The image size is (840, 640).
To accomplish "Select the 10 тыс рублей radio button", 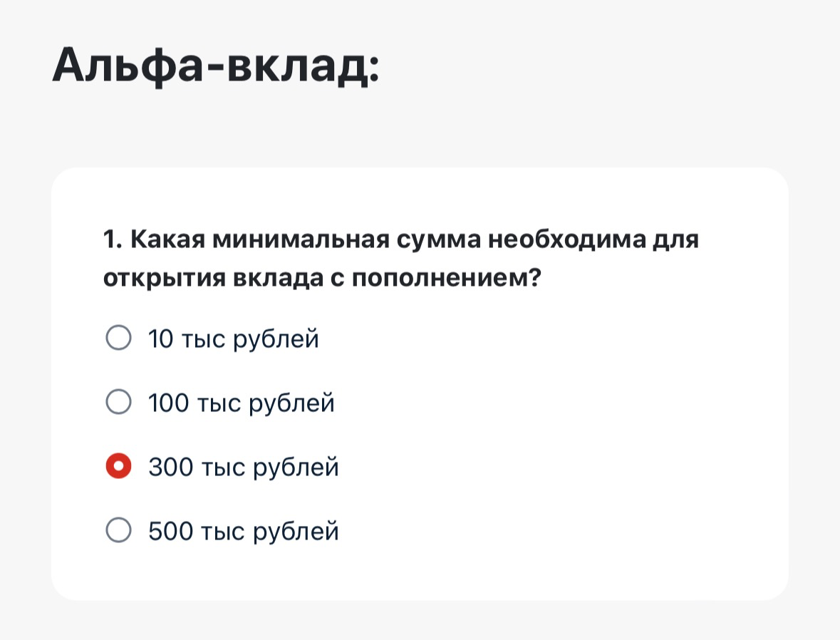I will [x=118, y=338].
